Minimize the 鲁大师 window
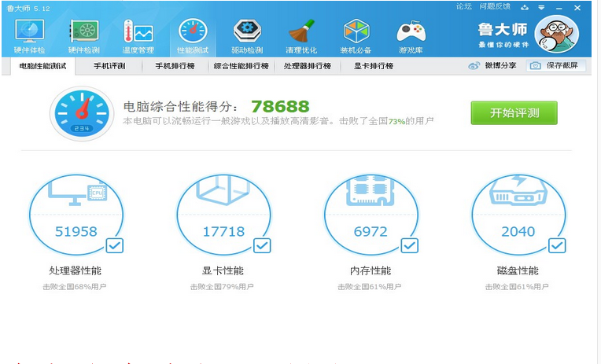Screen dimensions: 601x364 [559, 8]
